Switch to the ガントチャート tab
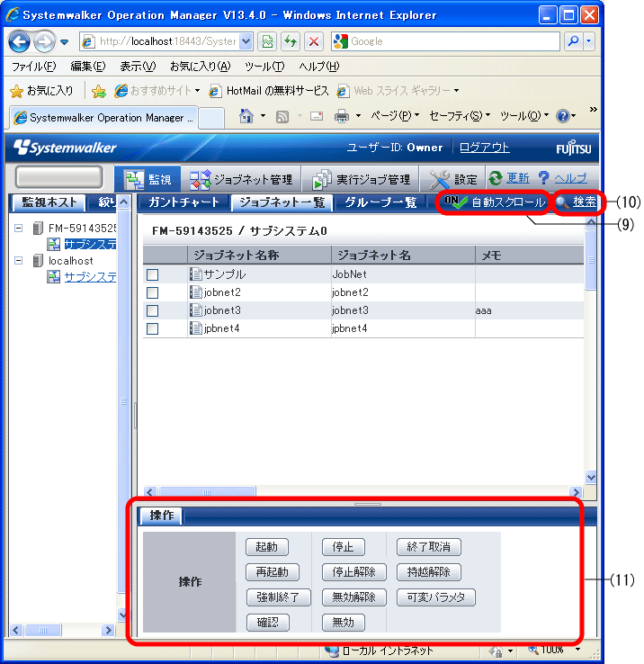Image resolution: width=644 pixels, height=664 pixels. 183,202
